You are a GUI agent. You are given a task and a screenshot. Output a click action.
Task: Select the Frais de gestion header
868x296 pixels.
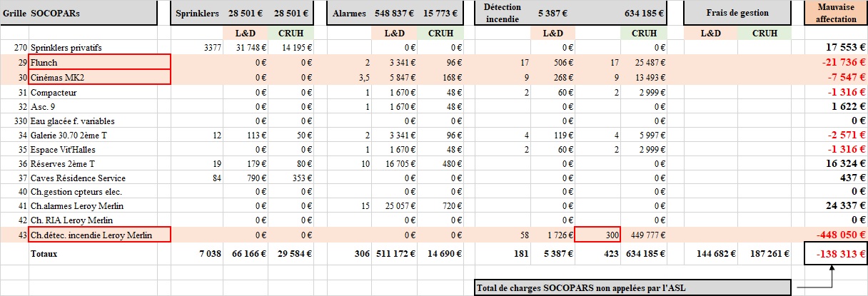coord(737,13)
